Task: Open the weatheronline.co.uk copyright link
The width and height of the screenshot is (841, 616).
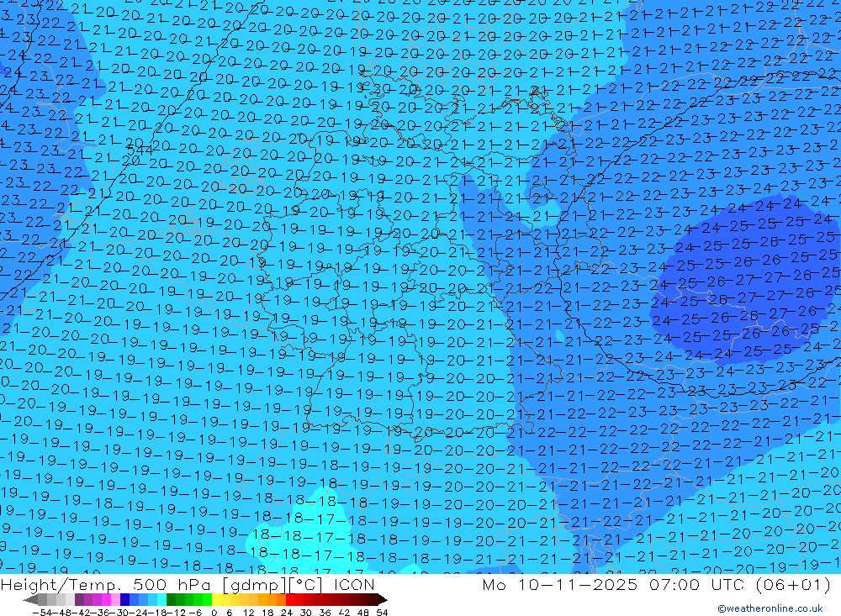Action: (x=770, y=608)
